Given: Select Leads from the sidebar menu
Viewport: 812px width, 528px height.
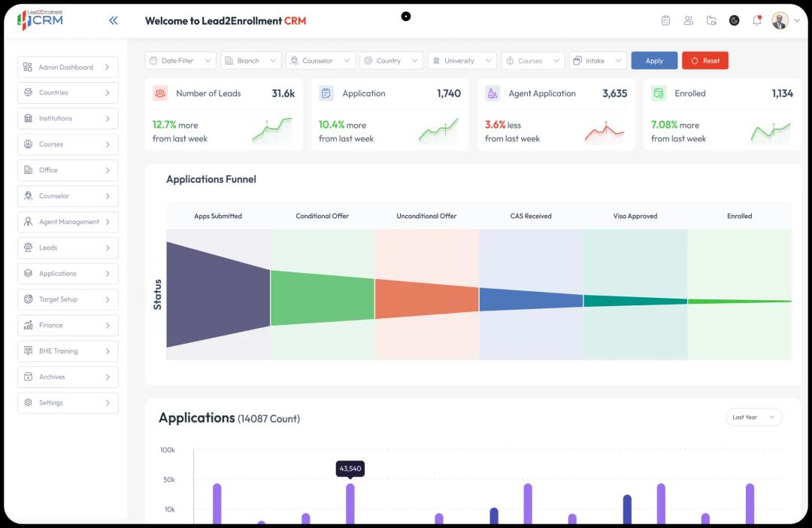Looking at the screenshot, I should click(x=68, y=247).
